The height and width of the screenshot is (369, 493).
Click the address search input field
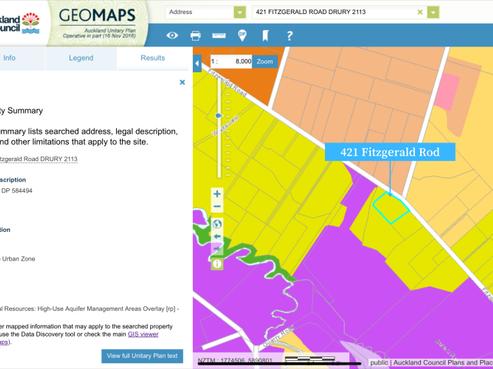(335, 12)
